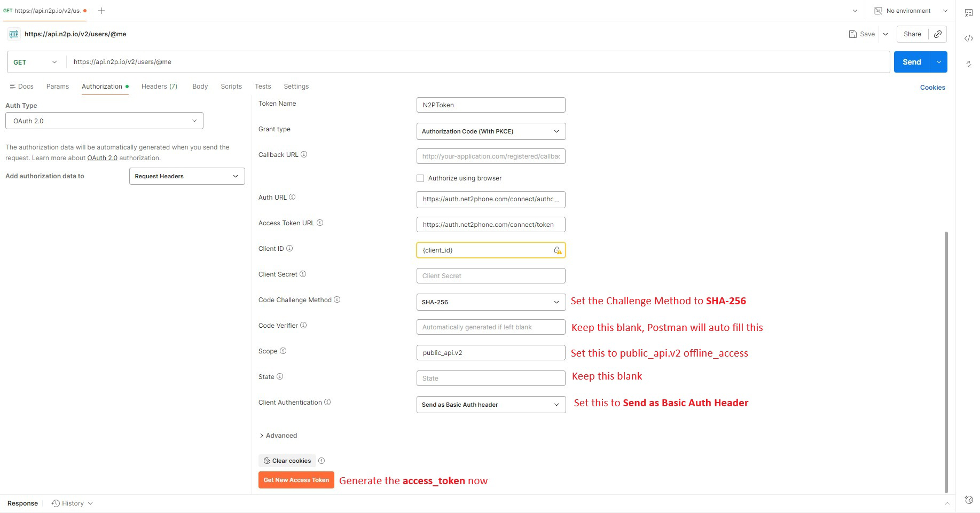The height and width of the screenshot is (513, 980).
Task: Show info for Code Challenge Method
Action: tap(337, 300)
